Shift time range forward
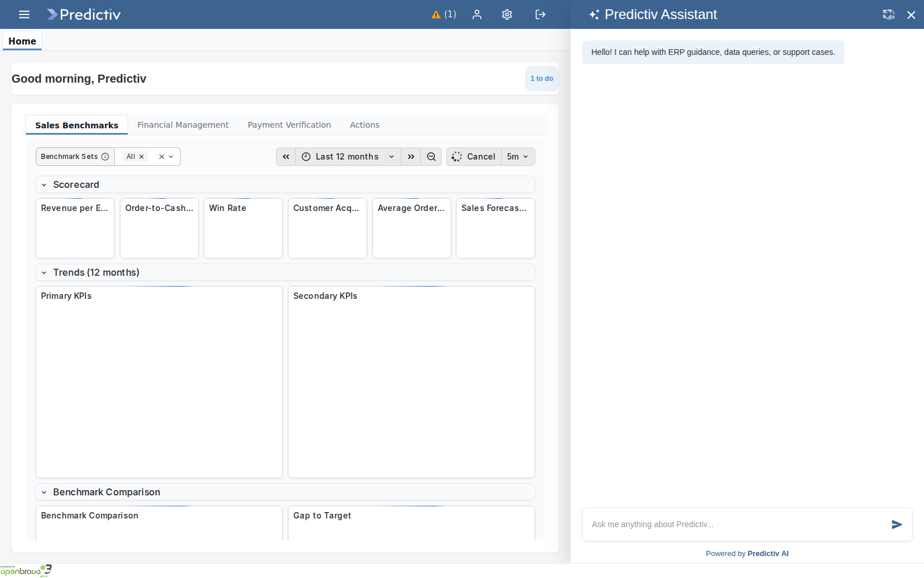 point(411,157)
